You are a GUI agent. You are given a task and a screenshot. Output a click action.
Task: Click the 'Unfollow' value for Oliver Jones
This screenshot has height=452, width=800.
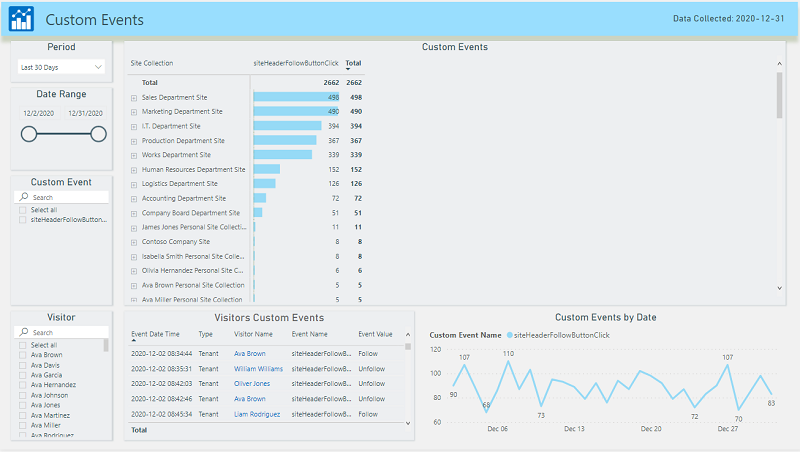click(x=371, y=384)
